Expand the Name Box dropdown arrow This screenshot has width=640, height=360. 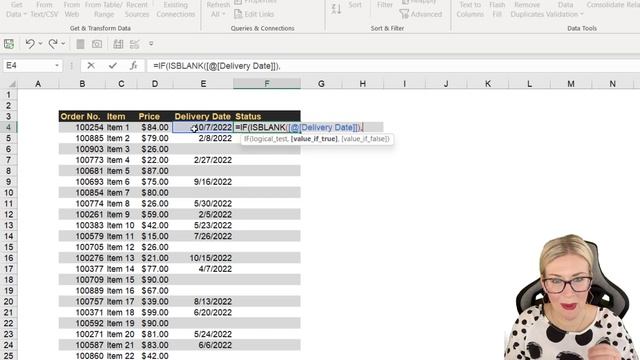coord(57,65)
